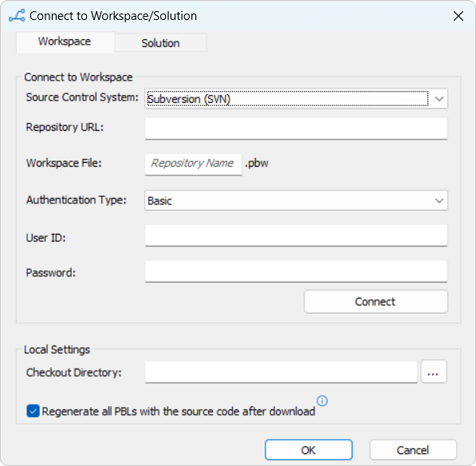This screenshot has width=476, height=466.
Task: Confirm with the OK button
Action: (309, 450)
